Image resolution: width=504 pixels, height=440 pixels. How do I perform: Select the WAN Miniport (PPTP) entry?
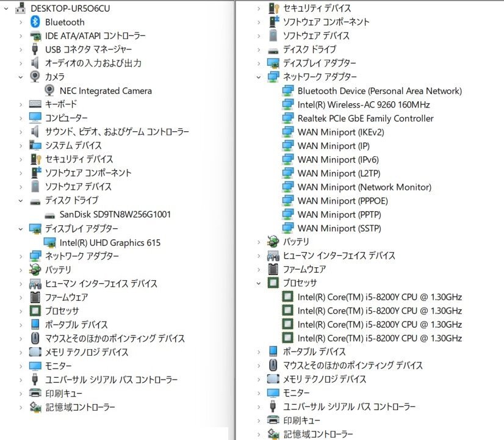(x=339, y=214)
